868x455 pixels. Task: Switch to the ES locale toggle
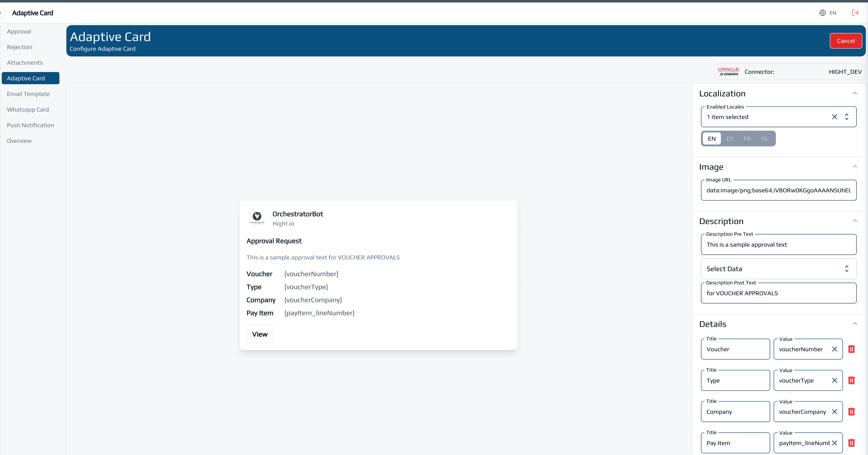click(x=729, y=139)
